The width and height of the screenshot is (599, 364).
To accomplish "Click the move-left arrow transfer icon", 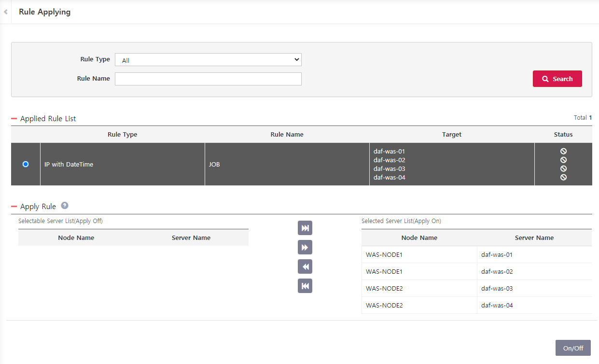I will click(x=305, y=266).
